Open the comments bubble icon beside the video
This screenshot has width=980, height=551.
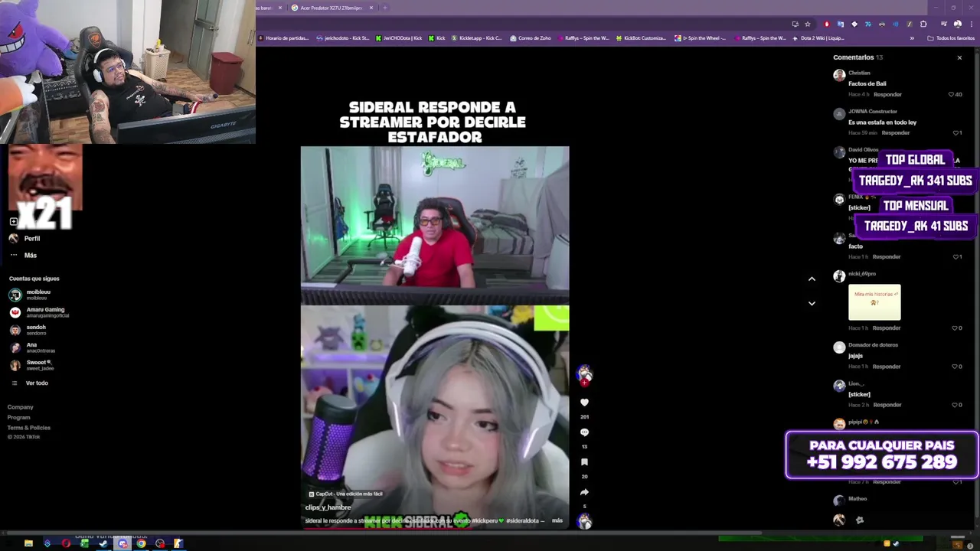coord(584,432)
